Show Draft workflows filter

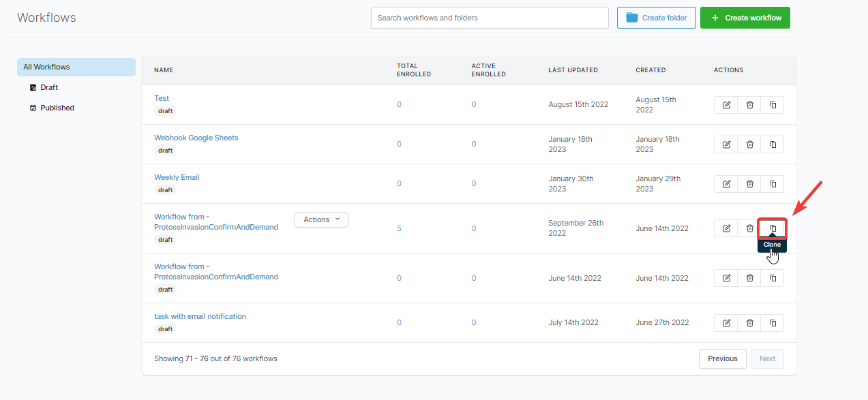point(49,87)
